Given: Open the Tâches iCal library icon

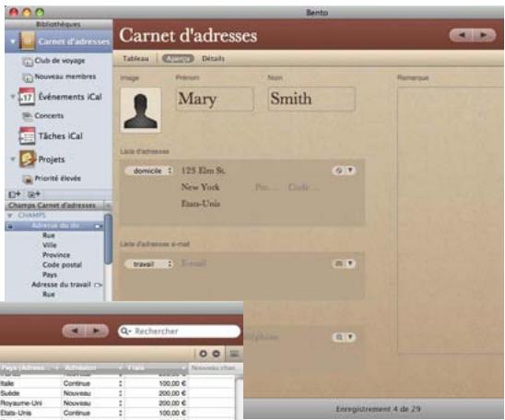Looking at the screenshot, I should pyautogui.click(x=27, y=136).
